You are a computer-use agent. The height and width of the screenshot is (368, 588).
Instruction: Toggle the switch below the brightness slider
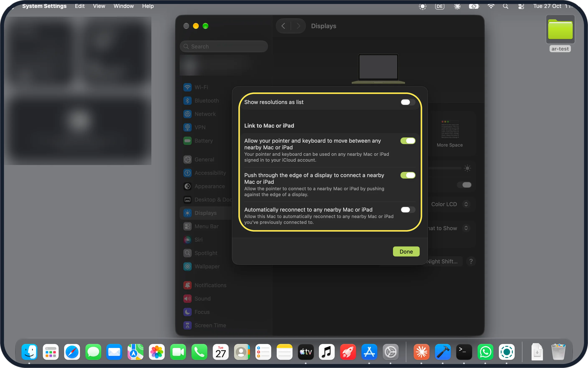(464, 185)
